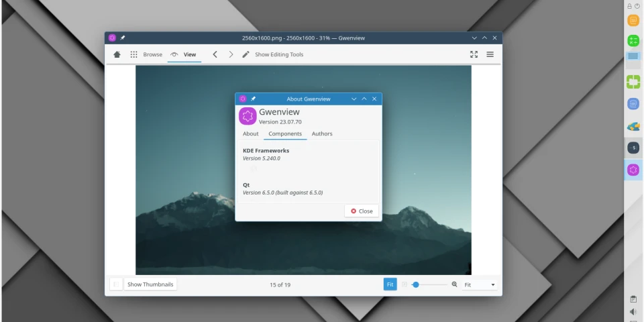Image resolution: width=644 pixels, height=322 pixels.
Task: Open the hamburger menu in Gwenview
Action: (490, 54)
